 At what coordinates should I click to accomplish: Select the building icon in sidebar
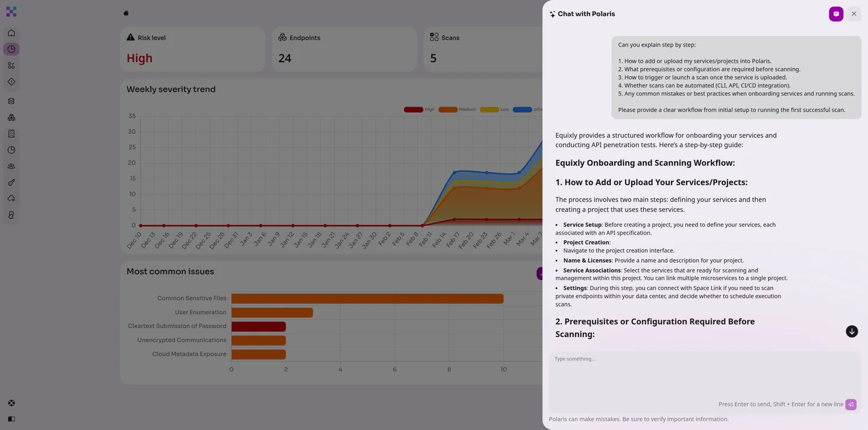pos(11,134)
